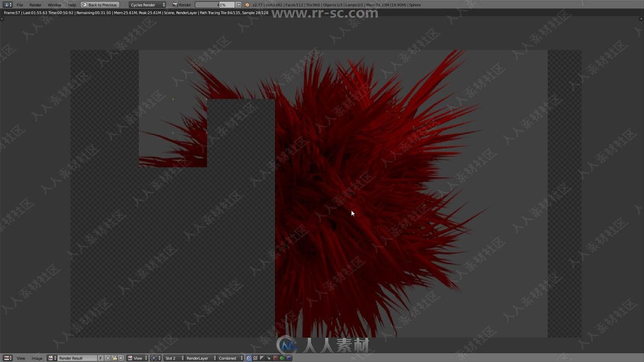Screen dimensions: 644x362
Task: Open the Help menu
Action: pos(72,5)
